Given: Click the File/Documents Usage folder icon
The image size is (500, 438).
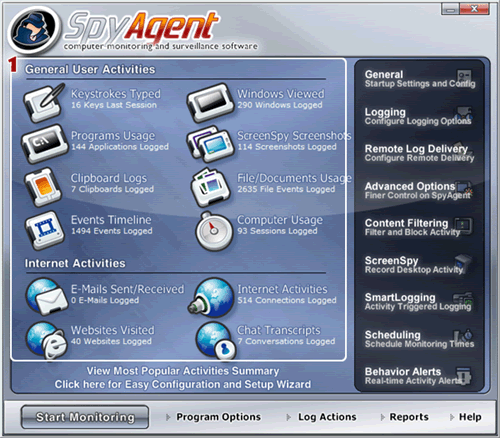Looking at the screenshot, I should tap(211, 187).
